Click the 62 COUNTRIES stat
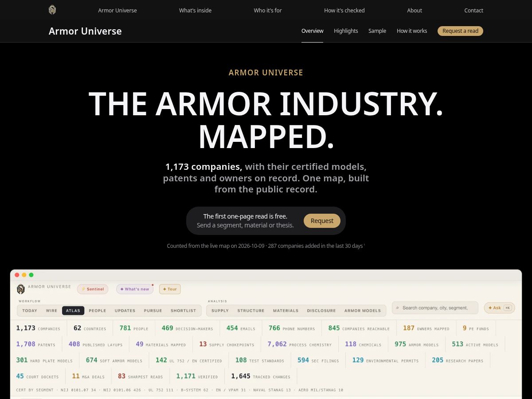Viewport: 532px width, 399px height. tap(90, 329)
